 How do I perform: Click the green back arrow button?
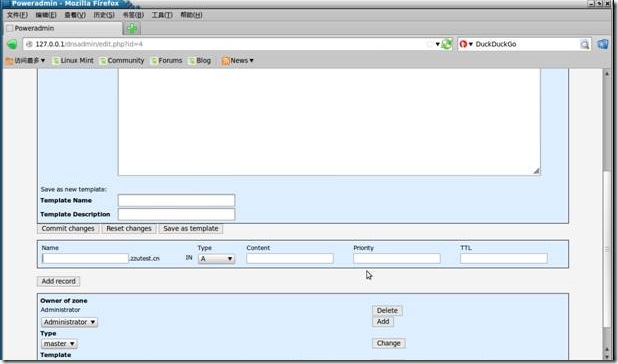(x=12, y=44)
